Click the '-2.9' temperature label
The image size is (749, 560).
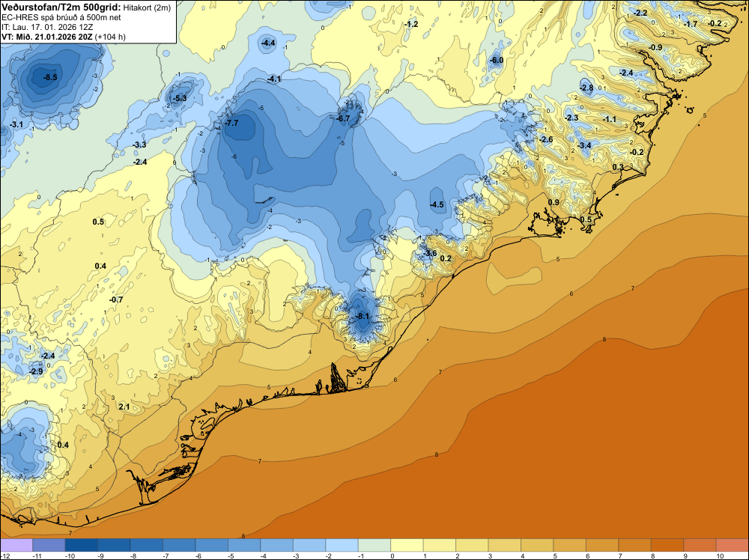click(36, 371)
